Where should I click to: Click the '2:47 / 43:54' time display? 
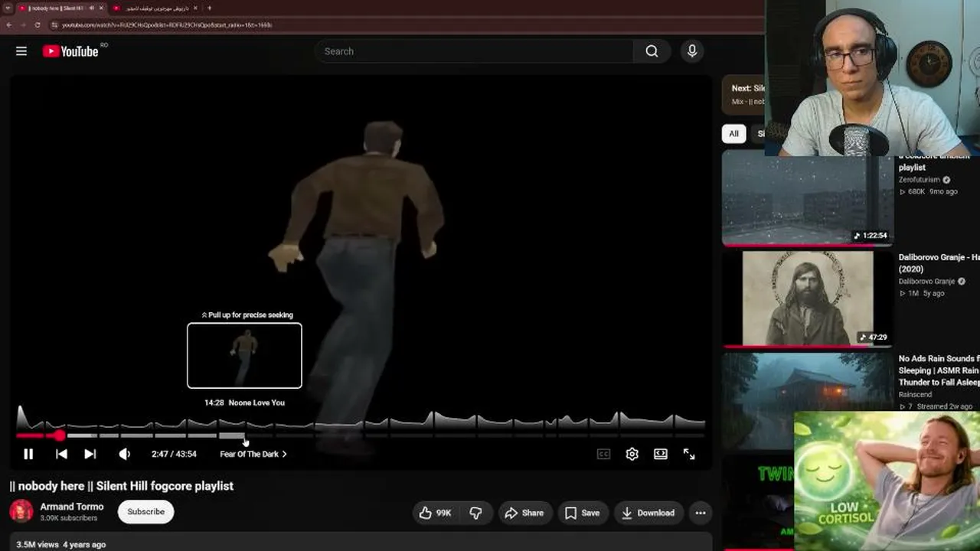(174, 454)
